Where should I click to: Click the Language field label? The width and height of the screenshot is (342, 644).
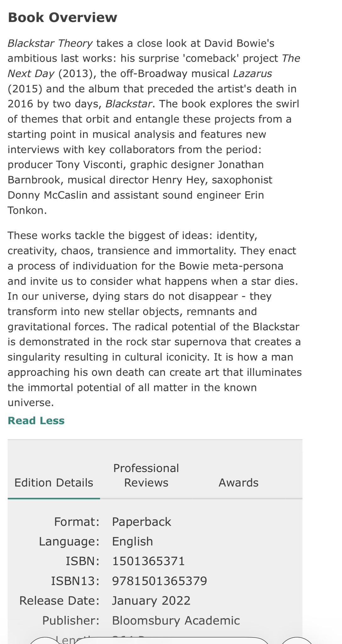coord(69,541)
